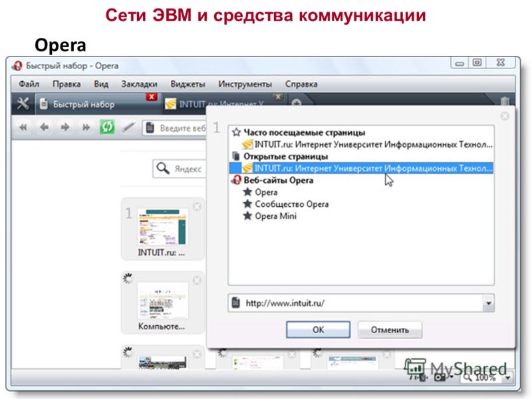Open INTUIT.ru speed dial thumbnail

point(163,227)
